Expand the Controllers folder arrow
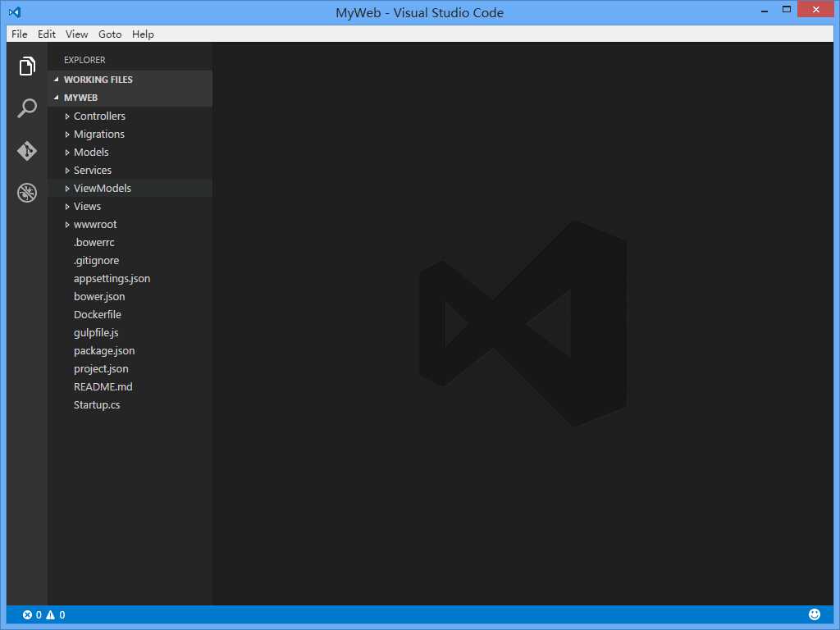Screen dimensions: 840x630 pyautogui.click(x=67, y=116)
